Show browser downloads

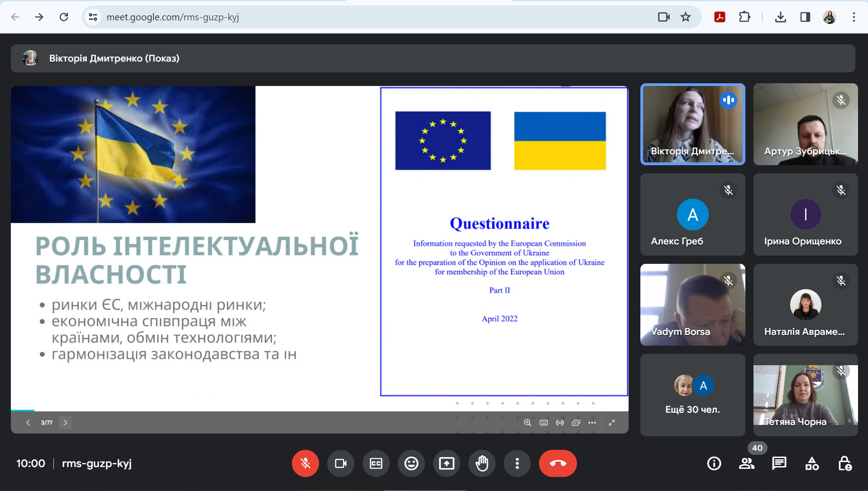tap(780, 17)
